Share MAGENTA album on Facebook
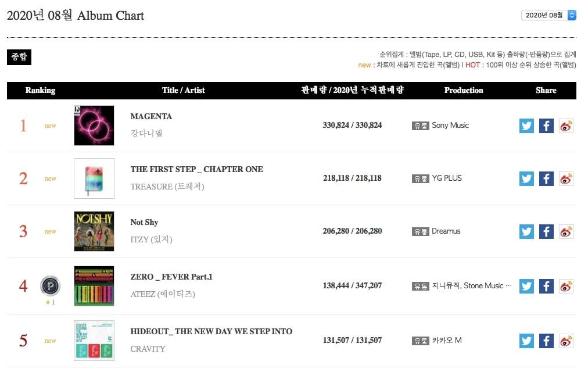588x372 pixels. 546,126
